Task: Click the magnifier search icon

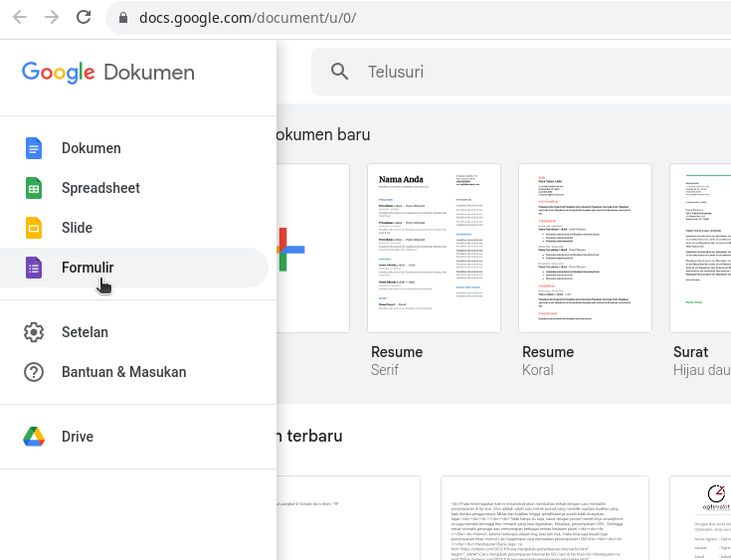Action: pyautogui.click(x=339, y=72)
